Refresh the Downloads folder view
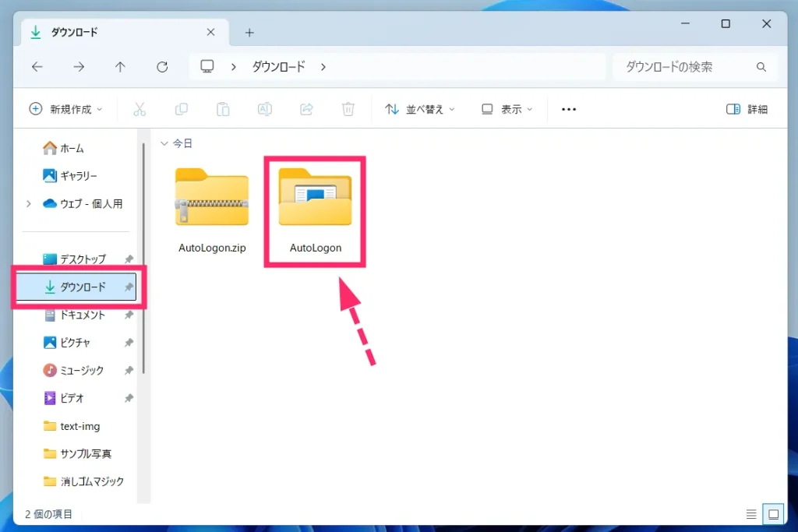This screenshot has width=798, height=532. point(162,67)
